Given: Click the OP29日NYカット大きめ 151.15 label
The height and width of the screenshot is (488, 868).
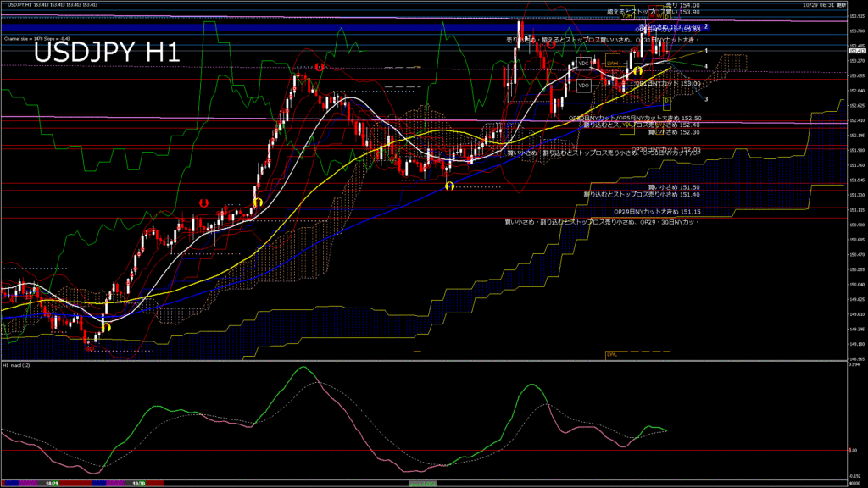Looking at the screenshot, I should tap(658, 212).
